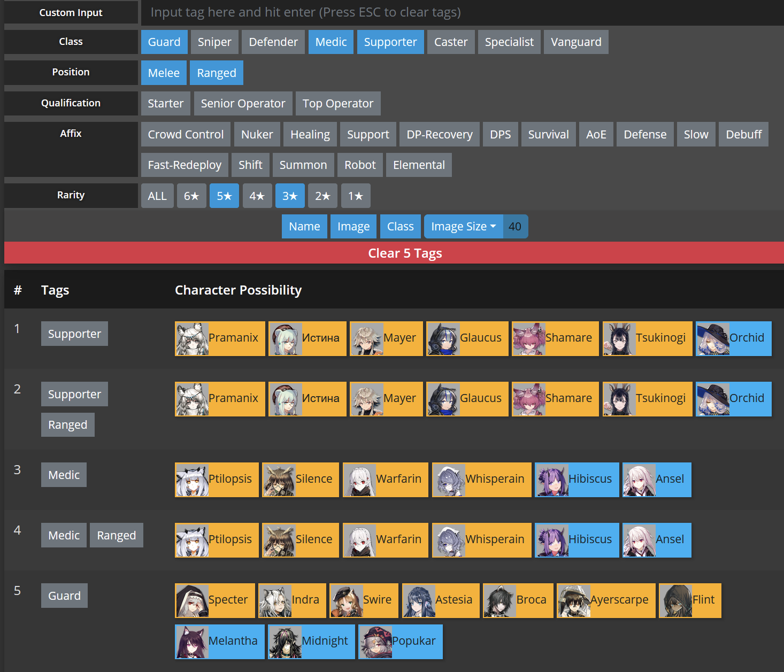Click Pramanix's portrait in result row 1
Image resolution: width=784 pixels, height=672 pixels.
tap(192, 338)
